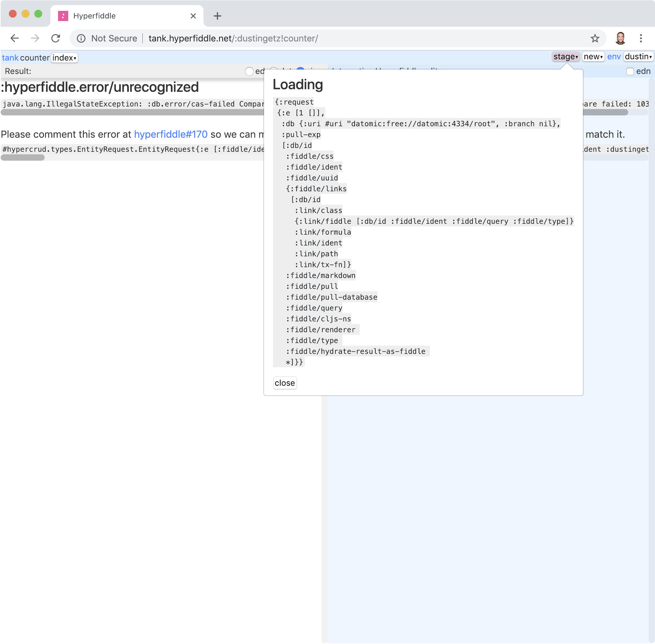Enable the edn checkbox on the right

click(x=629, y=71)
